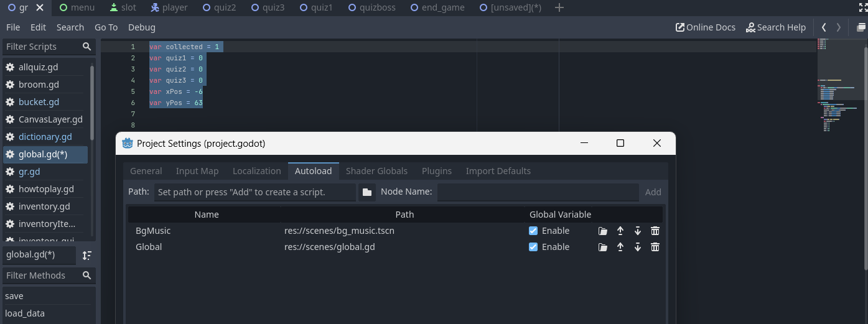Select res://scenes/bg_music.tscn path cell

[339, 231]
